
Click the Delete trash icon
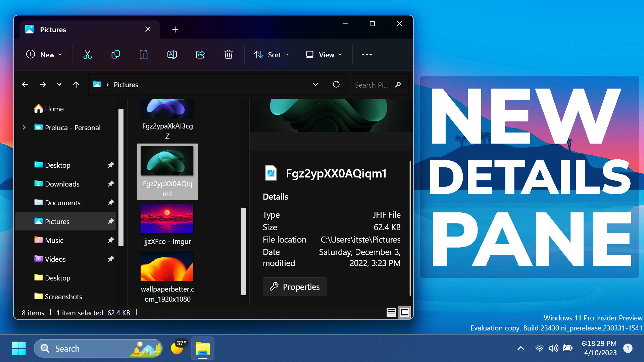pos(228,54)
